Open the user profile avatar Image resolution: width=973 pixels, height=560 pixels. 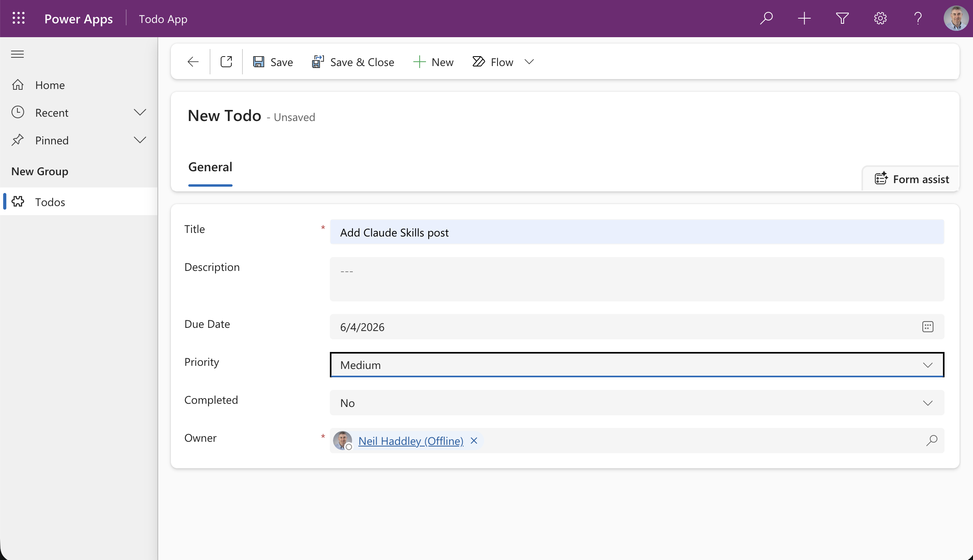coord(956,18)
